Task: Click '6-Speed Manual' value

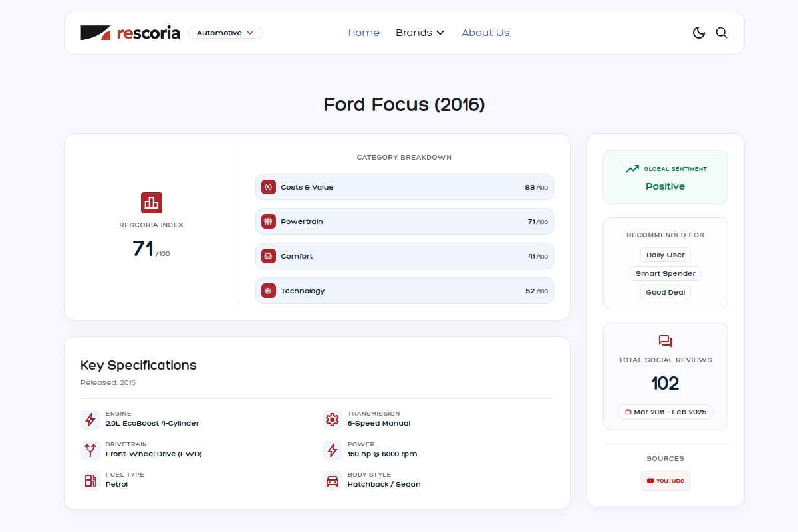Action: (x=379, y=424)
